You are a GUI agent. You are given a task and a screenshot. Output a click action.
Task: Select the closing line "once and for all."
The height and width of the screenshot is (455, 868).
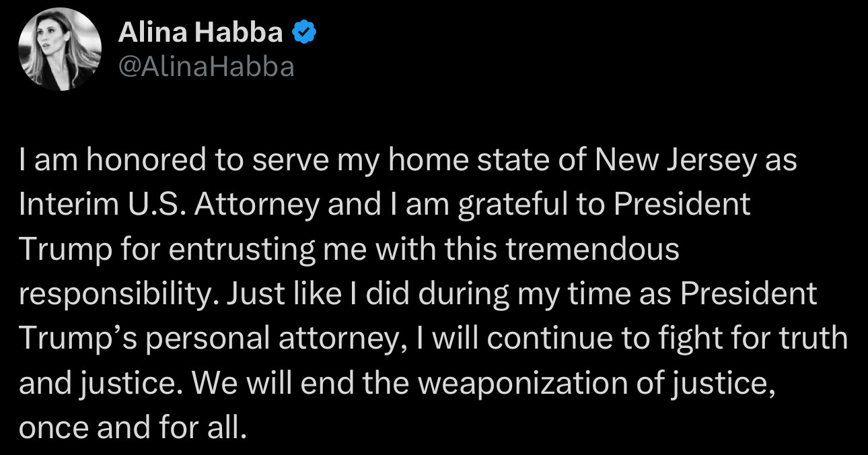coord(130,427)
